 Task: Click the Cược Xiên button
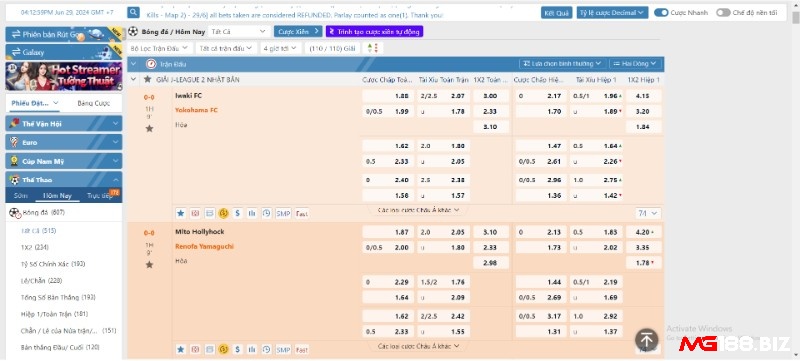coord(298,32)
